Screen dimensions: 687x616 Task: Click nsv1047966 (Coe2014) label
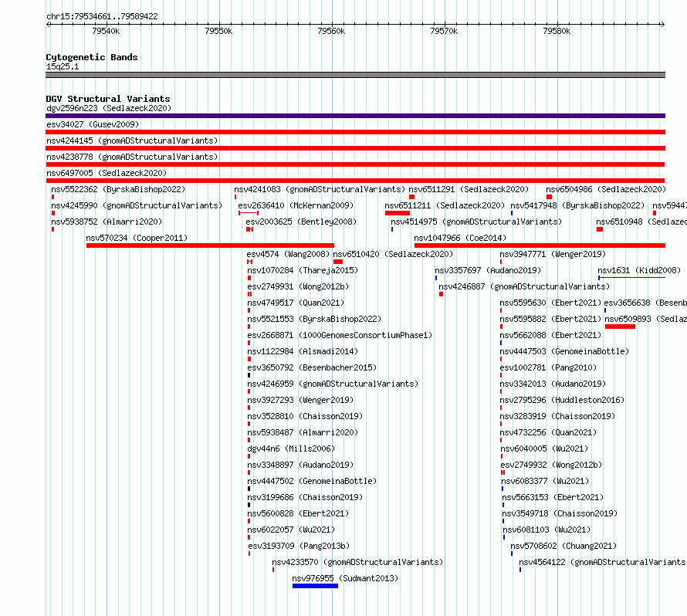460,238
